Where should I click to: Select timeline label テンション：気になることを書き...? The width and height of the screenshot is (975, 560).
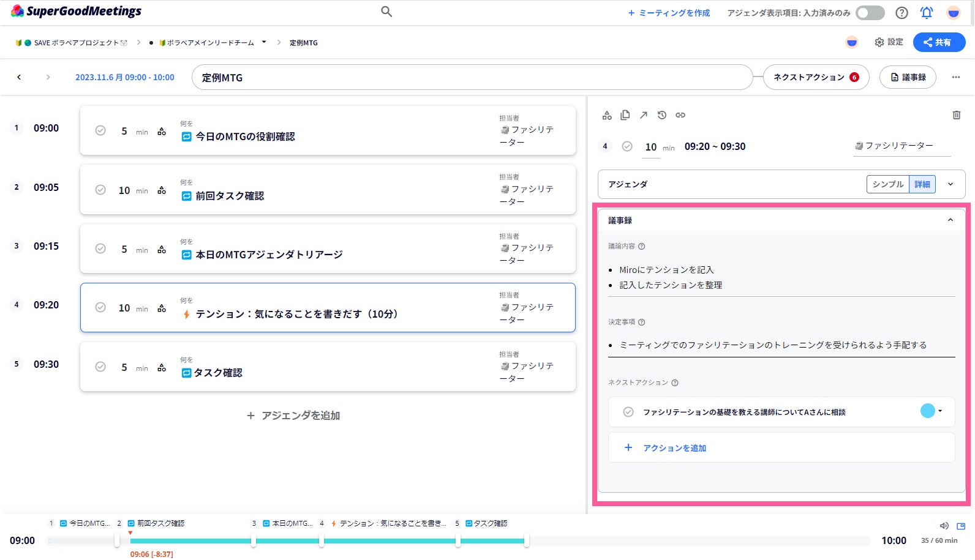point(388,524)
